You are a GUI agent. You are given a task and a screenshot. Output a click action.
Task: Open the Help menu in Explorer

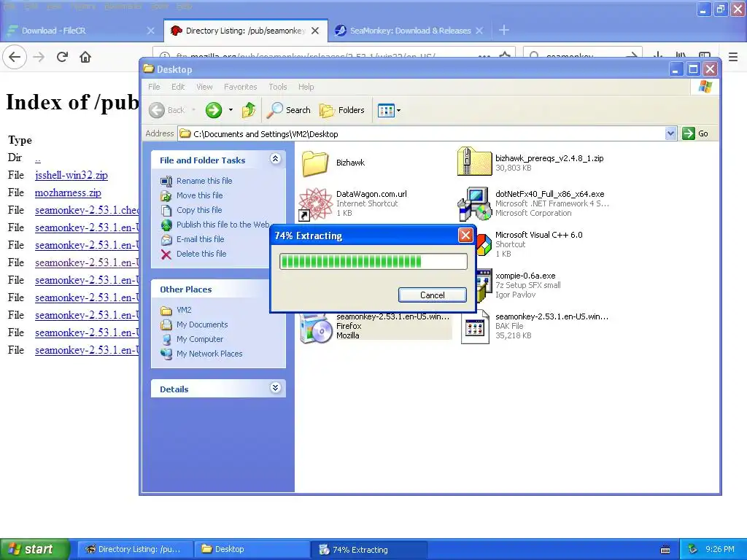click(306, 87)
